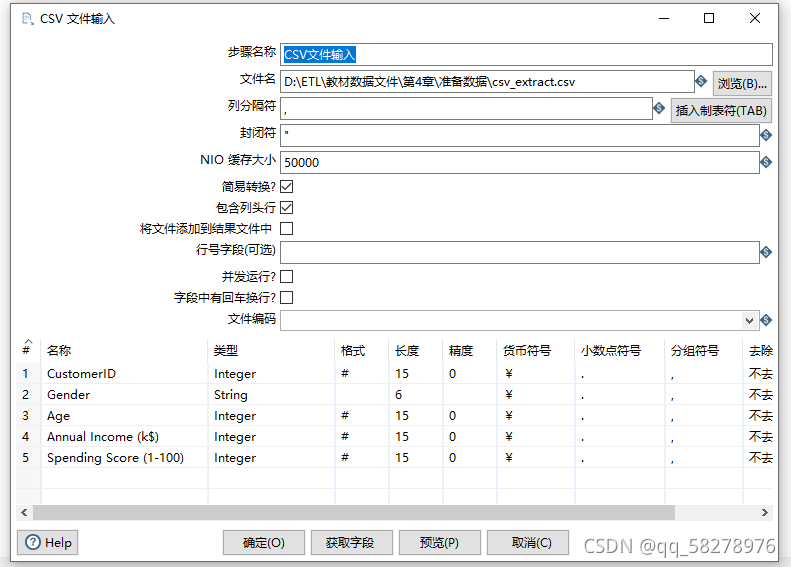Viewport: 791px width, 567px height.
Task: Click the precision 0 cell in Spending Score row
Action: tap(470, 458)
